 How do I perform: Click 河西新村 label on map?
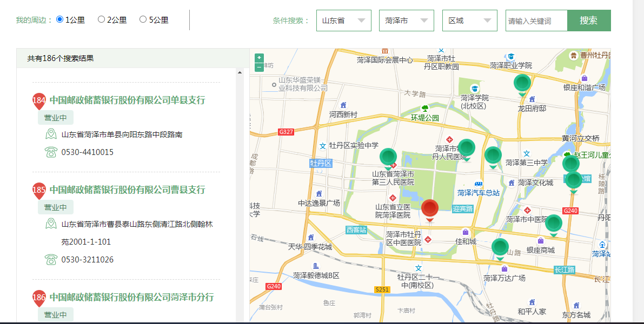[343, 115]
